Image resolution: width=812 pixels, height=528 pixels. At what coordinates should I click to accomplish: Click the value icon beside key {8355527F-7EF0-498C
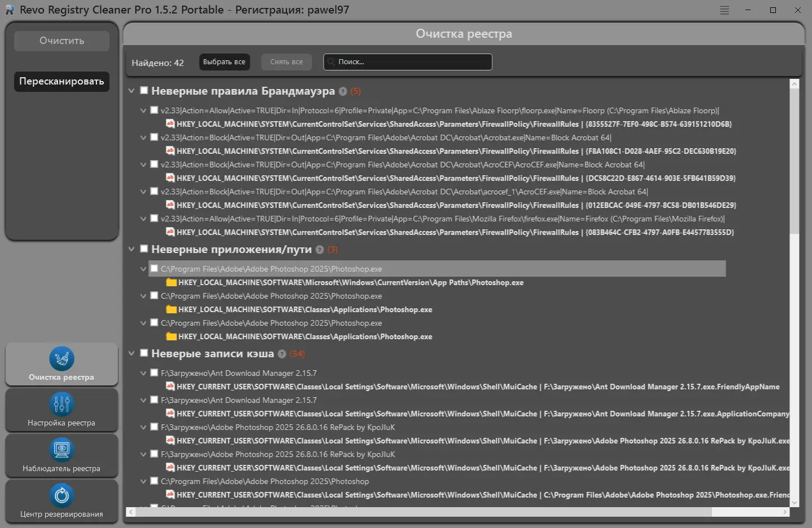pos(170,123)
